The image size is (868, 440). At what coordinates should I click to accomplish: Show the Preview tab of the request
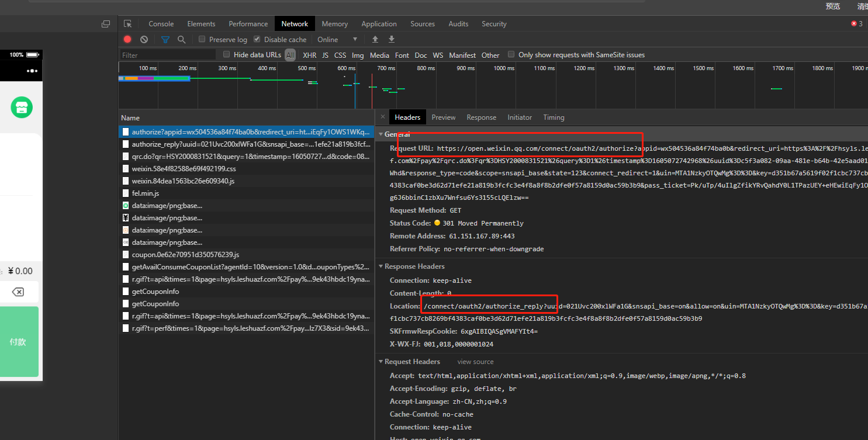click(x=444, y=117)
